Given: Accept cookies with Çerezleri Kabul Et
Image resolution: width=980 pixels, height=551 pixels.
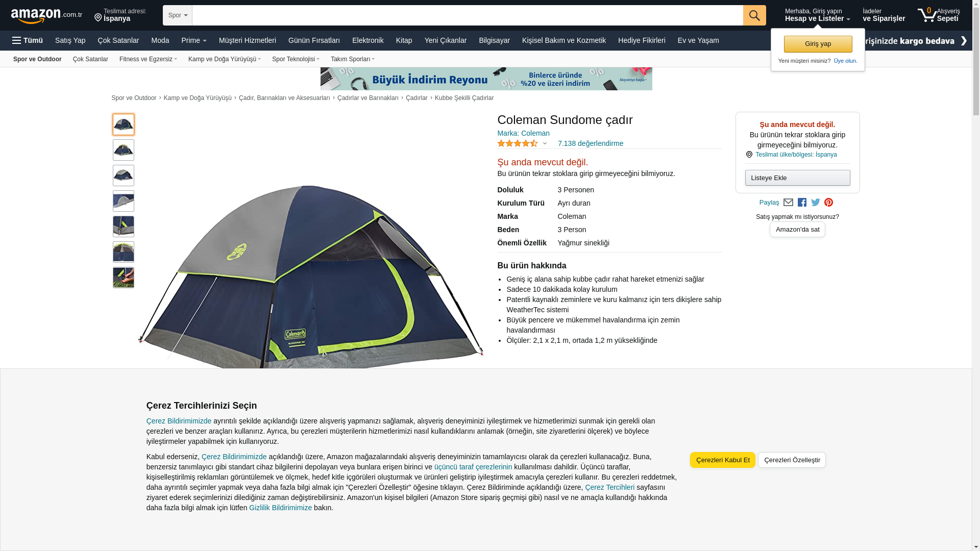Looking at the screenshot, I should pyautogui.click(x=723, y=460).
